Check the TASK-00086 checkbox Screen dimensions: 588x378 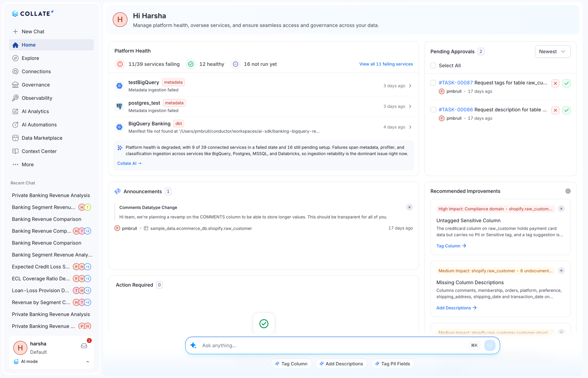[433, 110]
